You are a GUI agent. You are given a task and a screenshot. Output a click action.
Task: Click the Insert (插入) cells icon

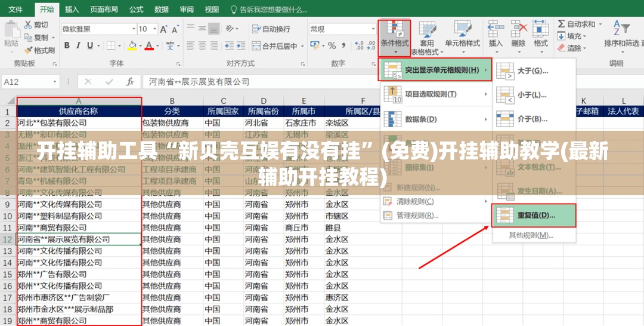point(496,29)
